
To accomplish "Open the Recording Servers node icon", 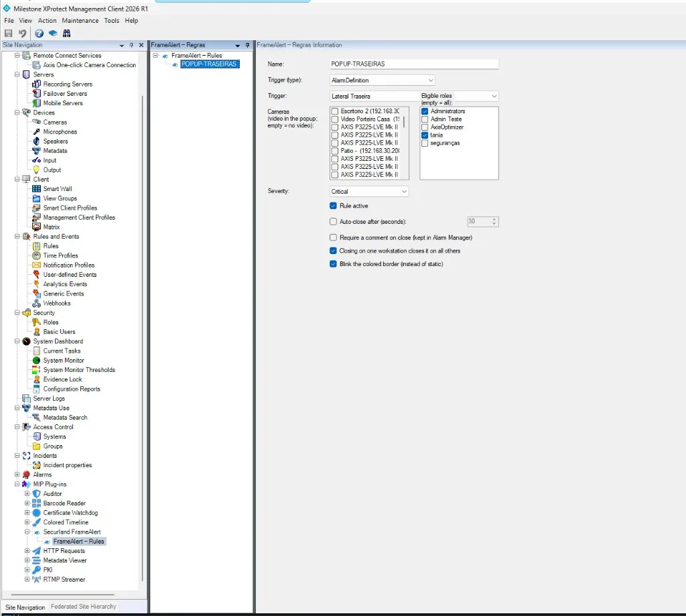I will [37, 84].
